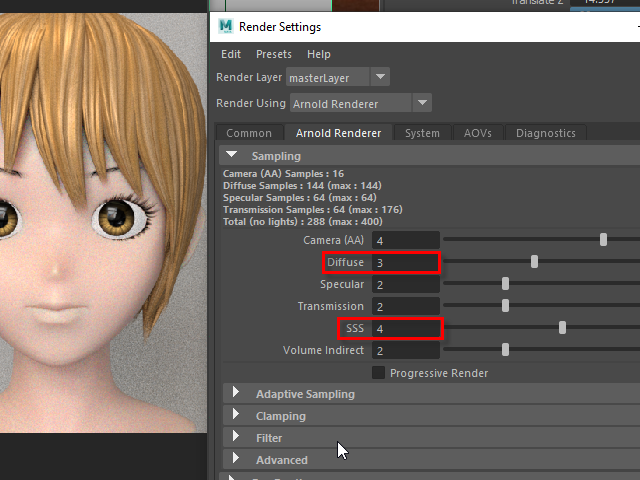This screenshot has height=480, width=640.
Task: Switch to the Common tab
Action: tap(249, 133)
